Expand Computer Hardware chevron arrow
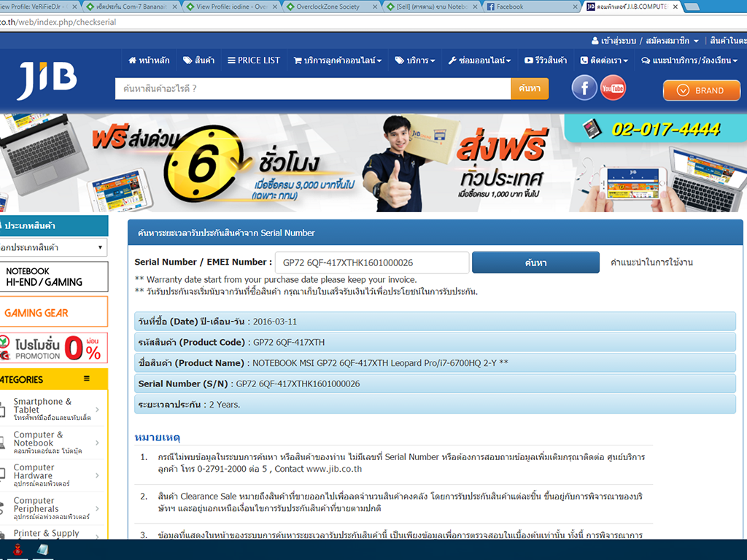 click(x=97, y=475)
